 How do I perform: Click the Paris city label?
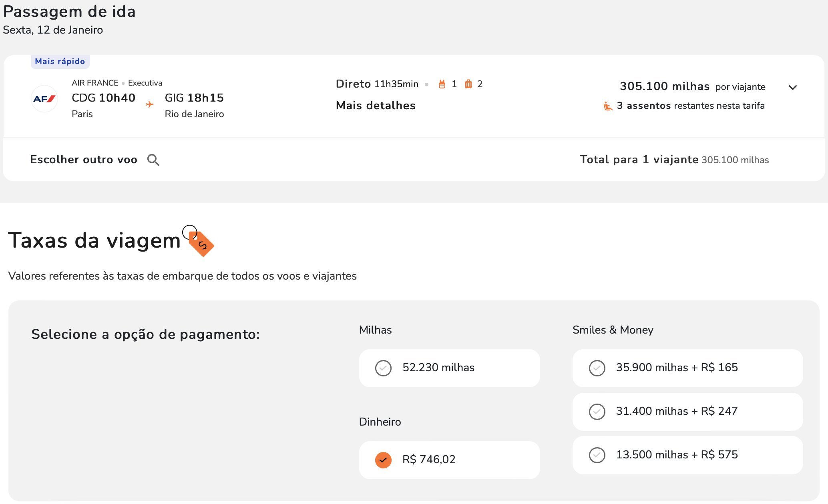(82, 114)
